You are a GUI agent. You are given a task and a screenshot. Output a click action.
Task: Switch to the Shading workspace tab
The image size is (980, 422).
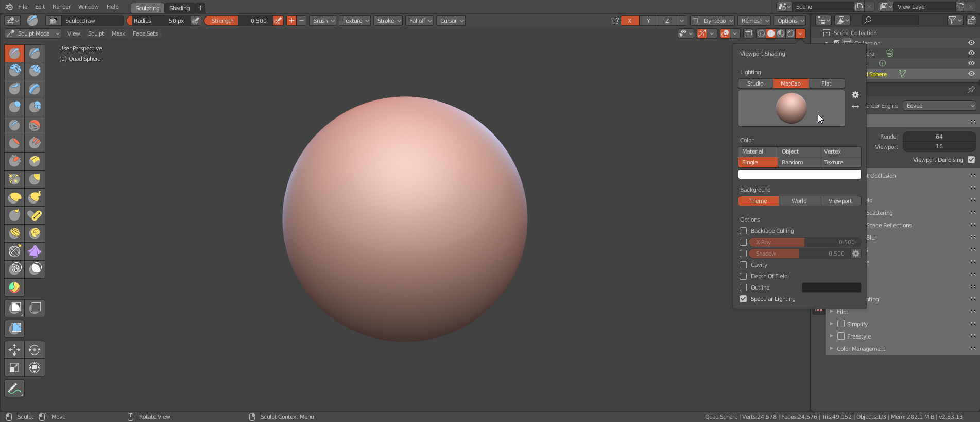[x=180, y=8]
